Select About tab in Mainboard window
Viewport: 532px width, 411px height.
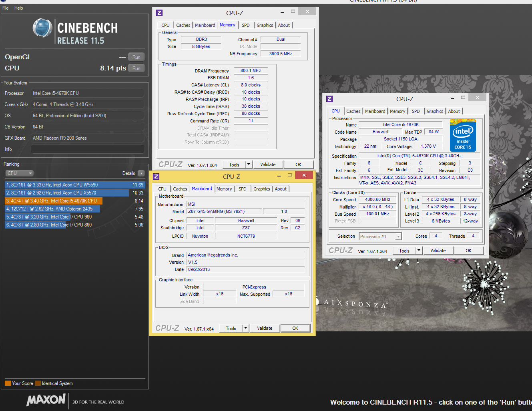[x=281, y=189]
